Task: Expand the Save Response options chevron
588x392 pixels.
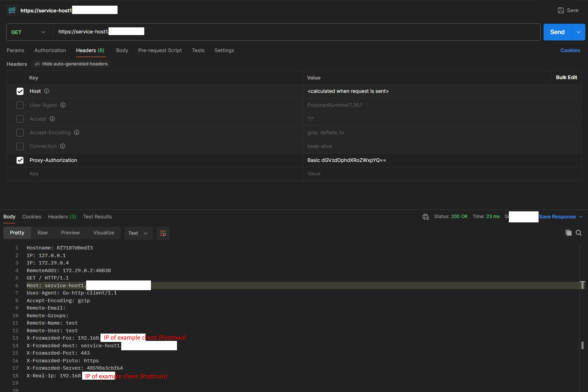Action: pos(581,217)
